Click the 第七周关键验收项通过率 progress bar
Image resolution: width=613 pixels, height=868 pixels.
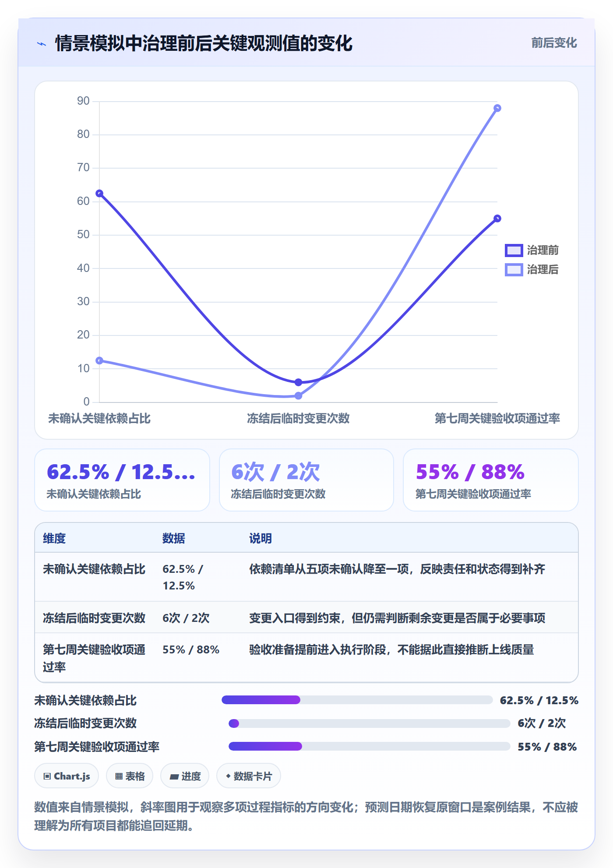pyautogui.click(x=370, y=746)
